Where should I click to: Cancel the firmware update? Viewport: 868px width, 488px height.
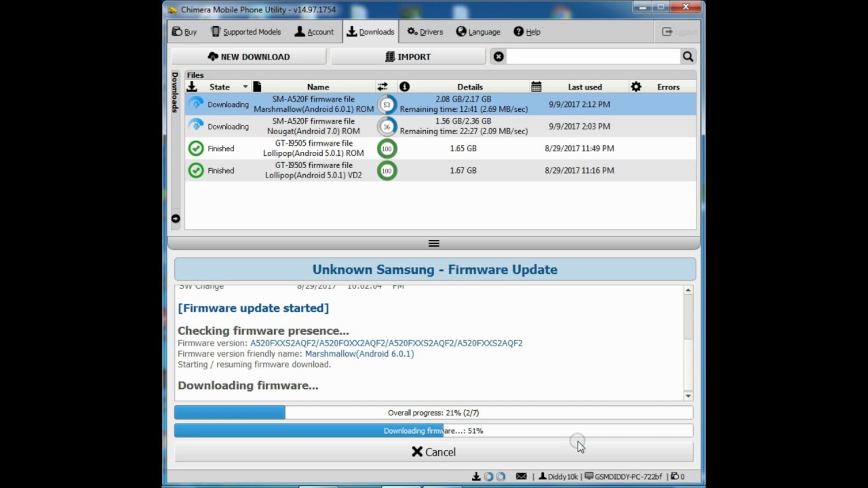[x=434, y=452]
